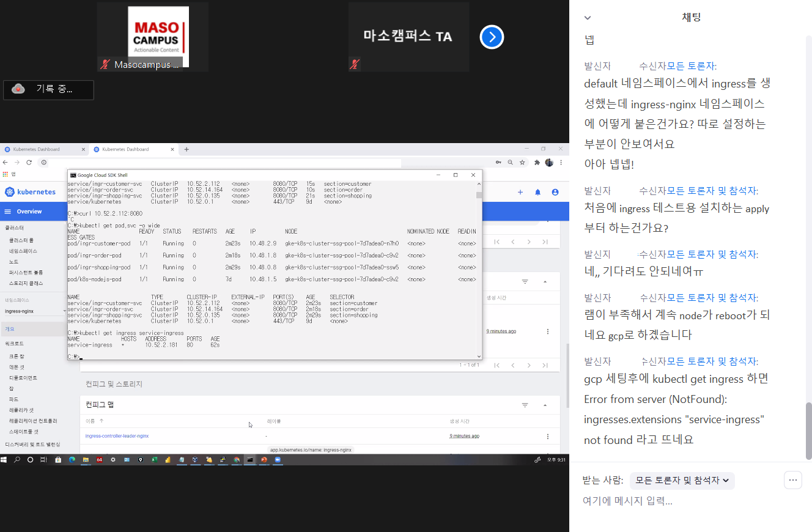Click the Kubernetes create resource plus icon
The image size is (812, 532).
tap(520, 192)
